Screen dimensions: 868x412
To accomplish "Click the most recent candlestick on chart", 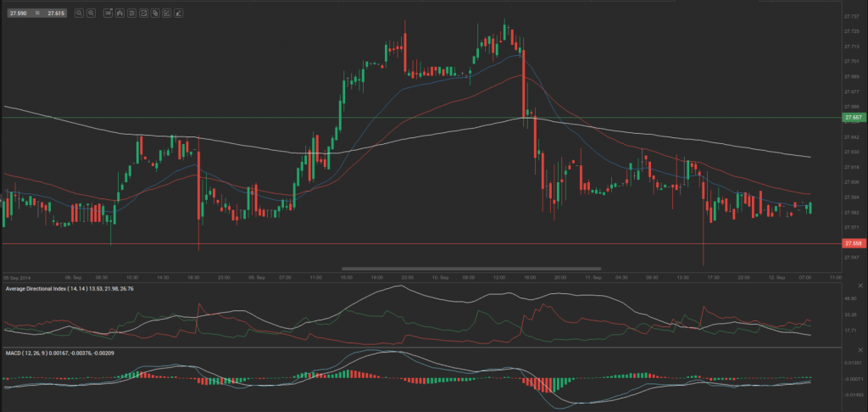I will point(810,207).
